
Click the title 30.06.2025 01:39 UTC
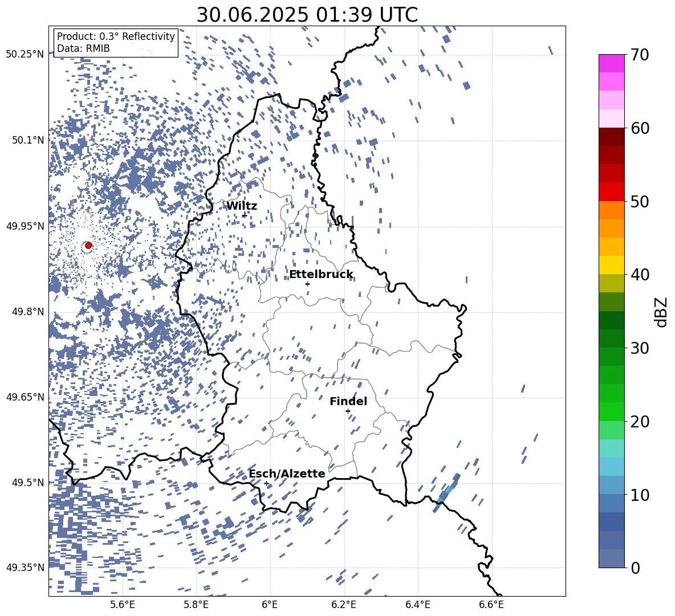pos(307,15)
